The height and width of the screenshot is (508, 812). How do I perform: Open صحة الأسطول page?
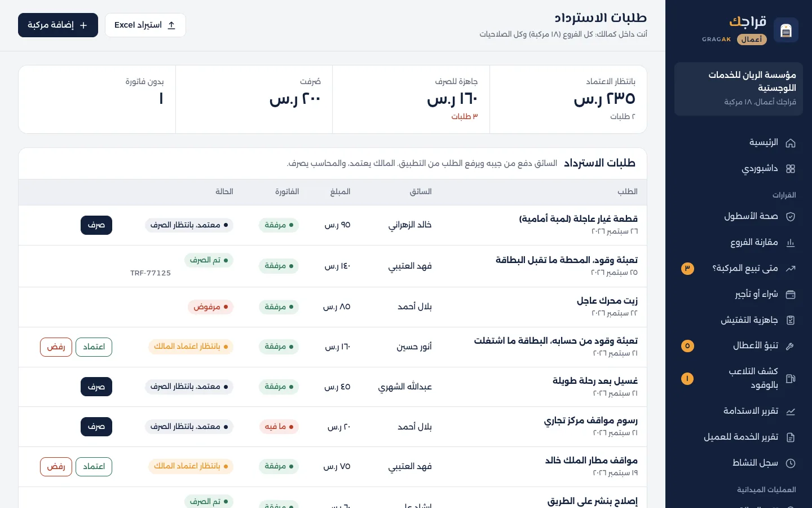pyautogui.click(x=739, y=217)
